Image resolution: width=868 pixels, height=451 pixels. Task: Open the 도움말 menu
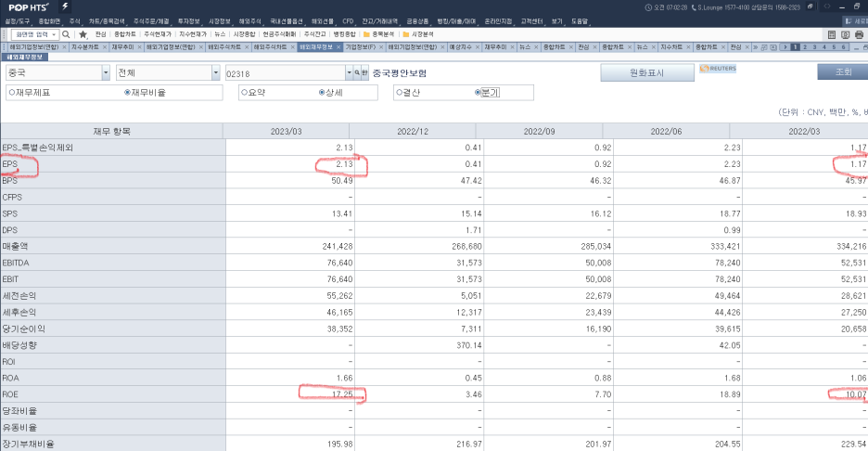(x=579, y=21)
